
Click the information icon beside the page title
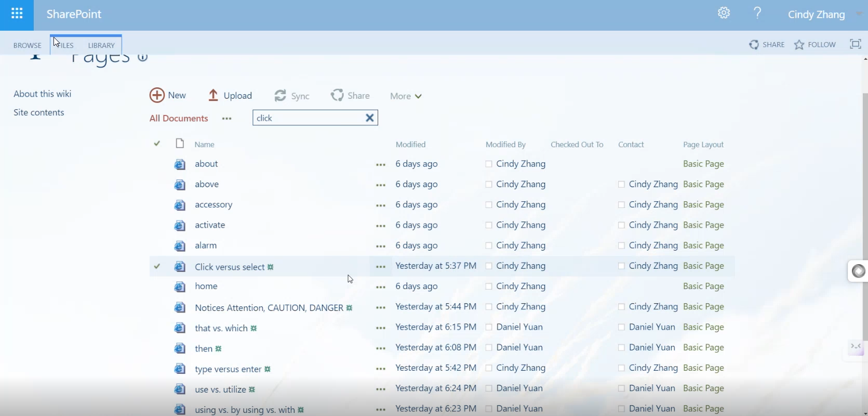point(142,57)
